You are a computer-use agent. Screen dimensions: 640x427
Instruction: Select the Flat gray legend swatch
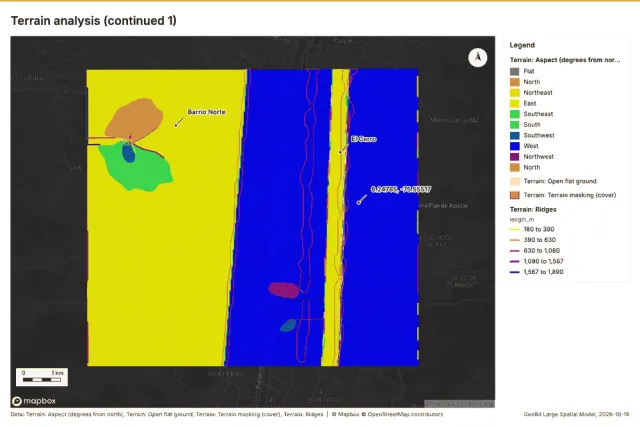pos(515,71)
